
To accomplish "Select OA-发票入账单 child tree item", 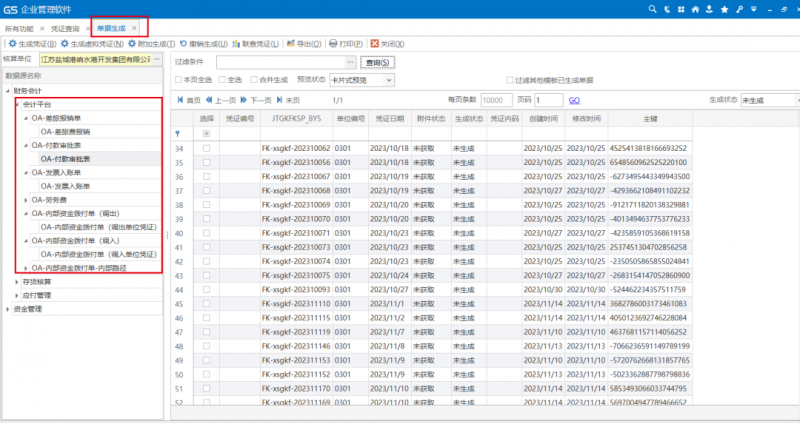I will tap(67, 185).
